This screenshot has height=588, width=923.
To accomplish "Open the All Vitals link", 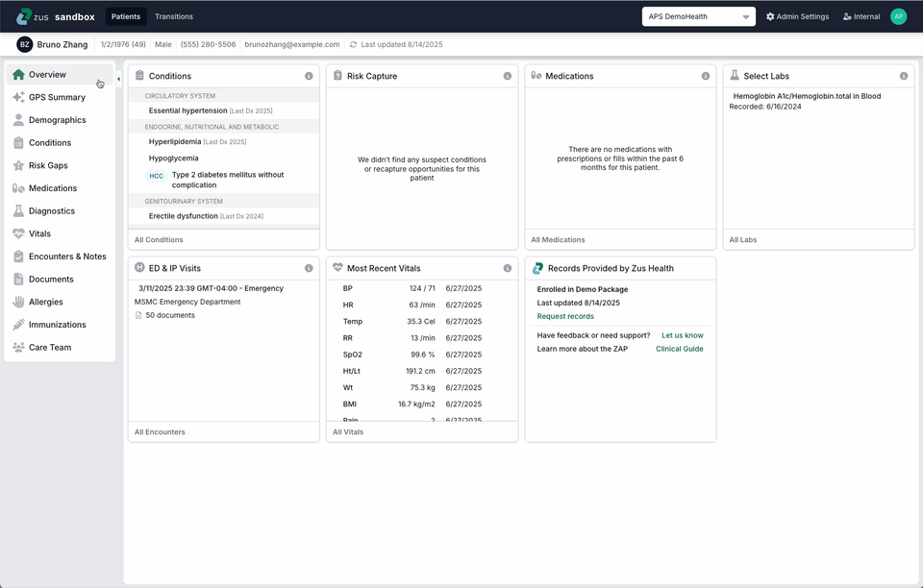I will [348, 432].
